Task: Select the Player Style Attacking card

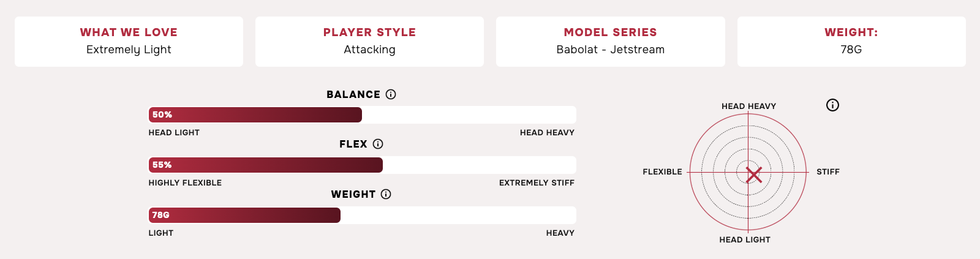Action: 369,42
